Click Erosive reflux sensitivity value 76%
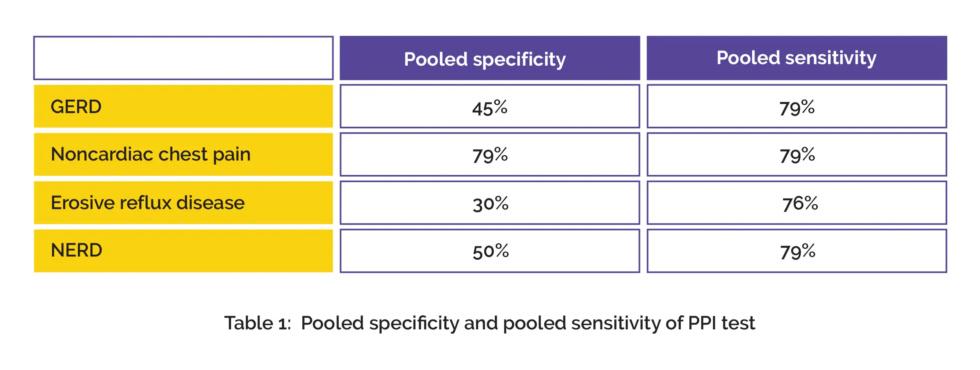980x370 pixels. click(800, 203)
